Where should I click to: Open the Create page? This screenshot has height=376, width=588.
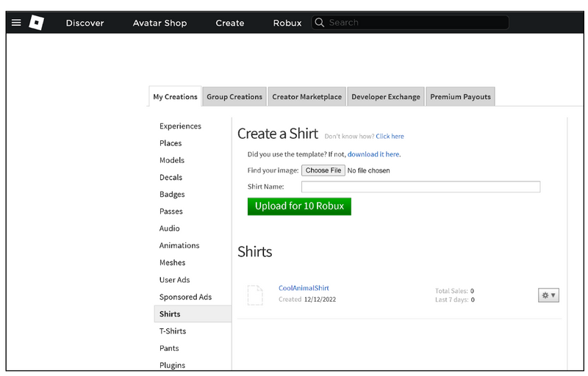tap(230, 23)
